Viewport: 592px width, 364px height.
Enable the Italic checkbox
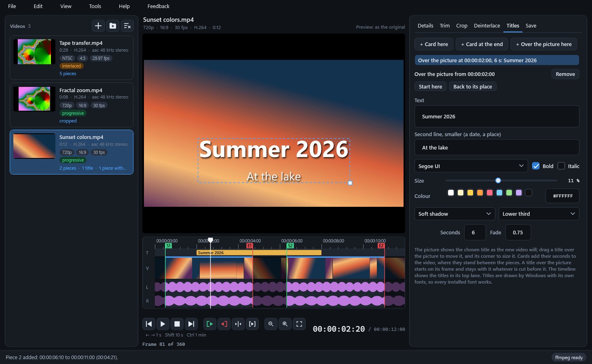[561, 166]
